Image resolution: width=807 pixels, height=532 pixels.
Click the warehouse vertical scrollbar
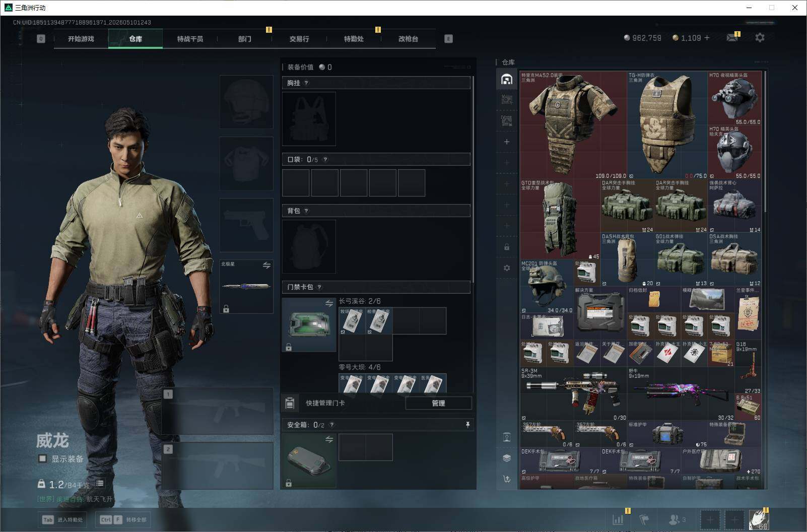pyautogui.click(x=765, y=141)
